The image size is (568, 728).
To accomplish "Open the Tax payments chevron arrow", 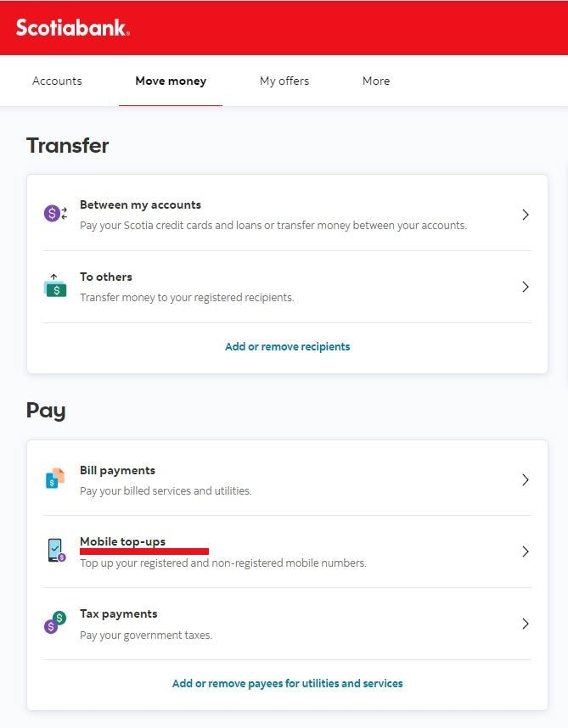I will pyautogui.click(x=526, y=624).
